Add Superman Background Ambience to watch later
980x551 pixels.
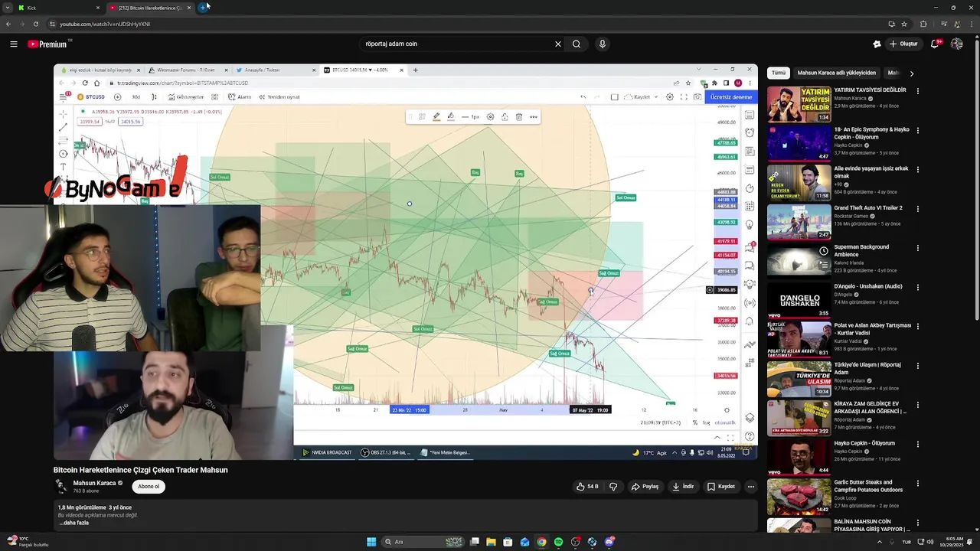(x=823, y=251)
